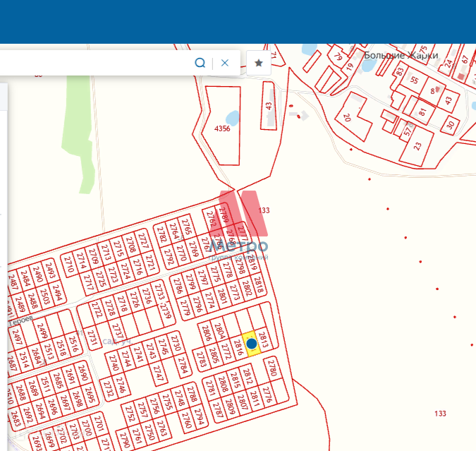Image resolution: width=476 pixels, height=451 pixels.
Task: Select parcel 2776 on the map
Action: (267, 395)
